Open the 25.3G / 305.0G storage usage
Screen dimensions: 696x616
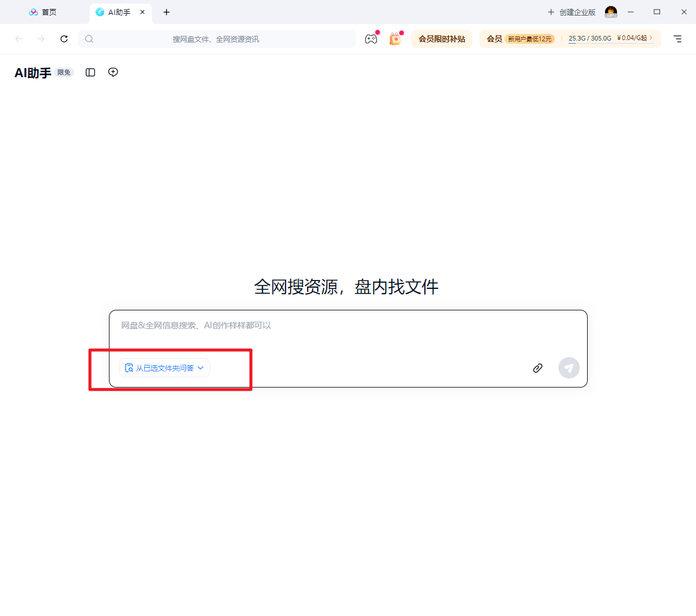tap(590, 38)
